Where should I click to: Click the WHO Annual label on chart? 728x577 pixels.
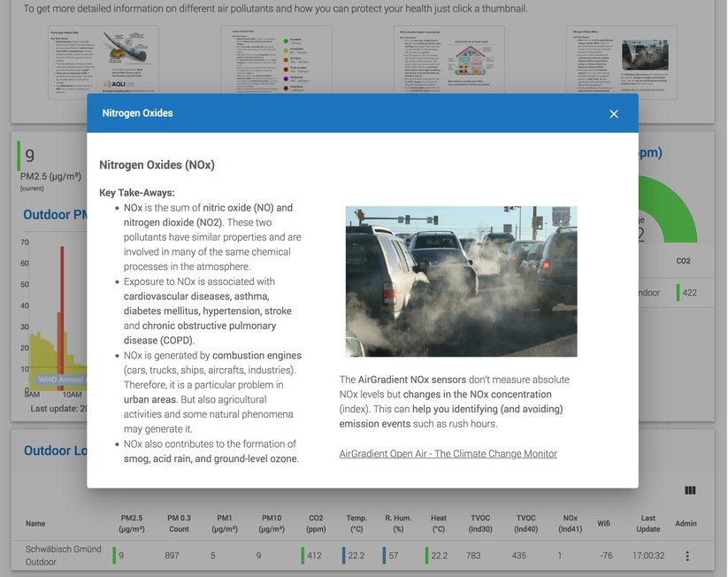click(x=61, y=380)
